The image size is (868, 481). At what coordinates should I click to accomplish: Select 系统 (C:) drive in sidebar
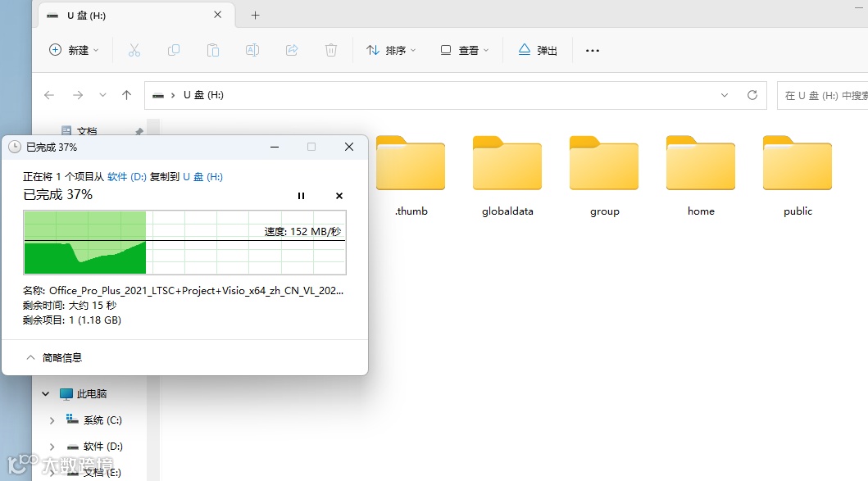tap(94, 420)
